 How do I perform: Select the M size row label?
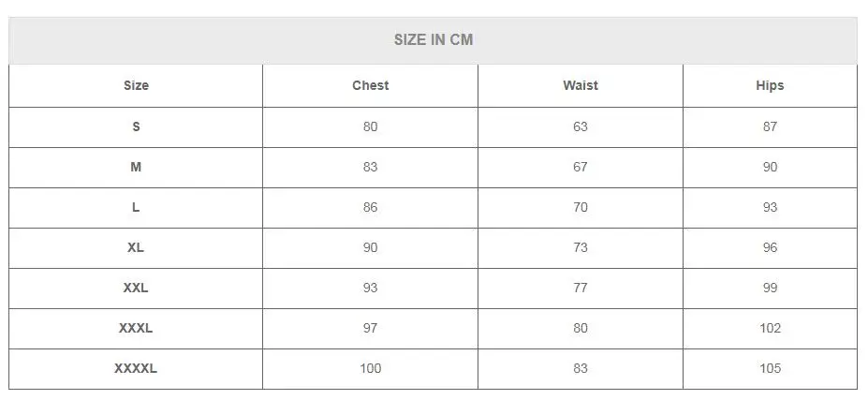pyautogui.click(x=136, y=167)
